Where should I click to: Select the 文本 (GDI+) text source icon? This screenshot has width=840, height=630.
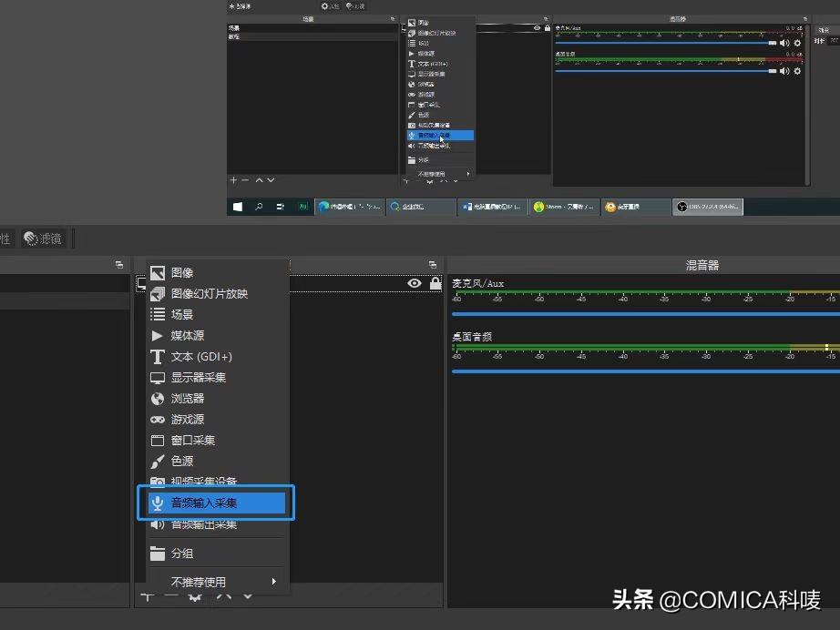coord(158,356)
